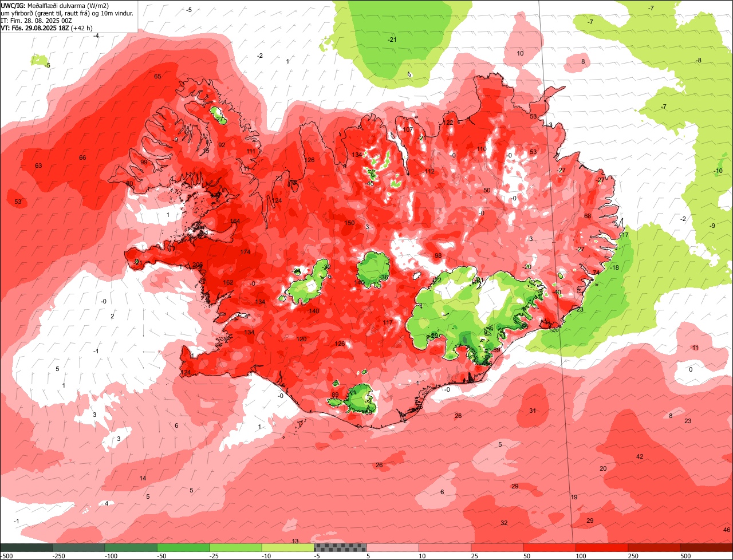Click the map value 120
The image size is (733, 560).
pos(302,339)
